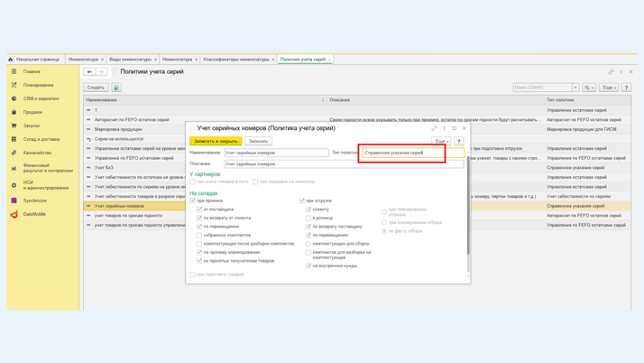Open the search options magnifier dropdown
The height and width of the screenshot is (363, 644).
pyautogui.click(x=589, y=88)
